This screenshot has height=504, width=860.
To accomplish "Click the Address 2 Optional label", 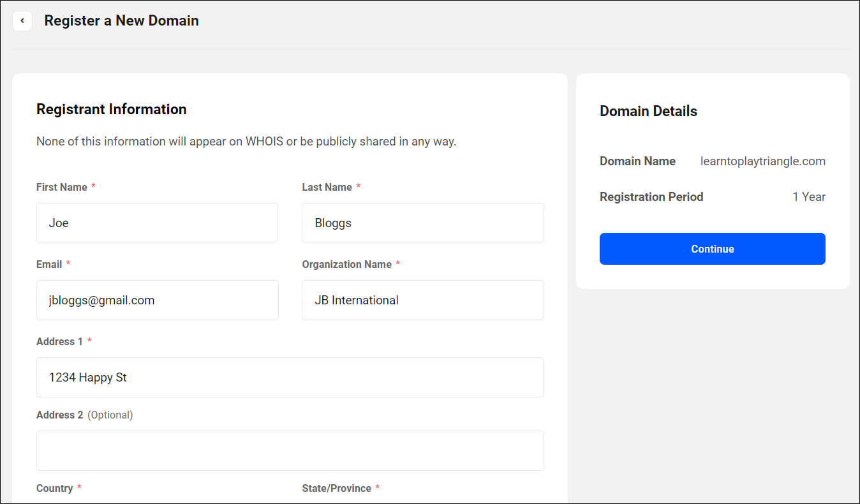I will point(84,415).
